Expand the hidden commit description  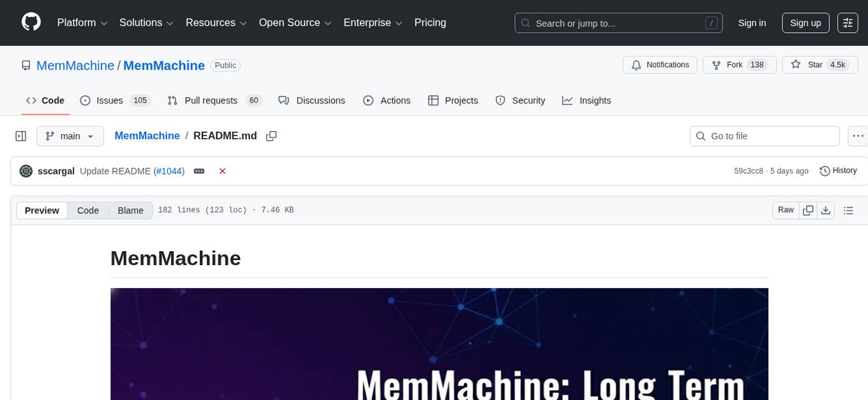point(198,171)
